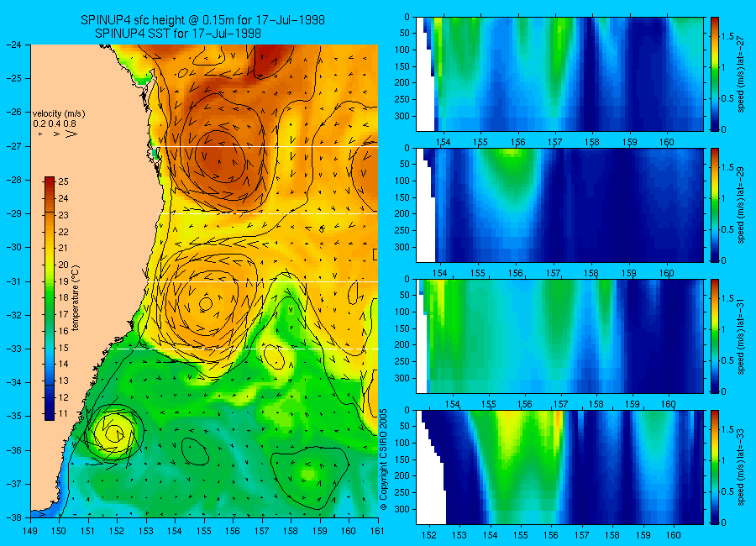Click the lat=-29 speed cross-section panel

[559, 205]
